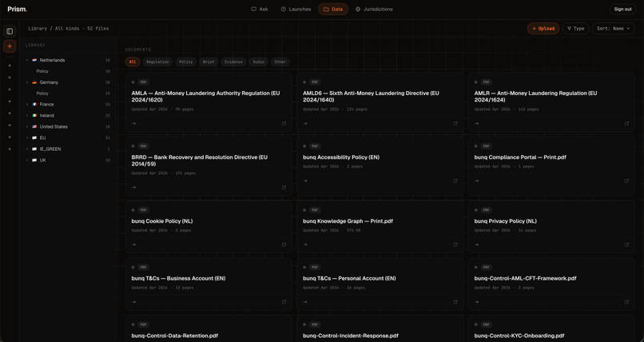Click external-open icon on bunq Compliance Portal card
The height and width of the screenshot is (342, 644).
(x=626, y=181)
